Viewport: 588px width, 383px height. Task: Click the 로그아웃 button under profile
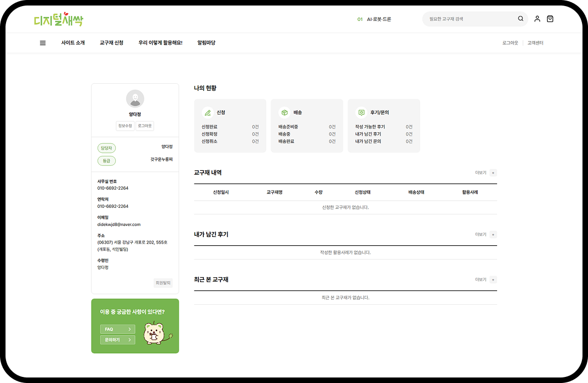pos(145,126)
